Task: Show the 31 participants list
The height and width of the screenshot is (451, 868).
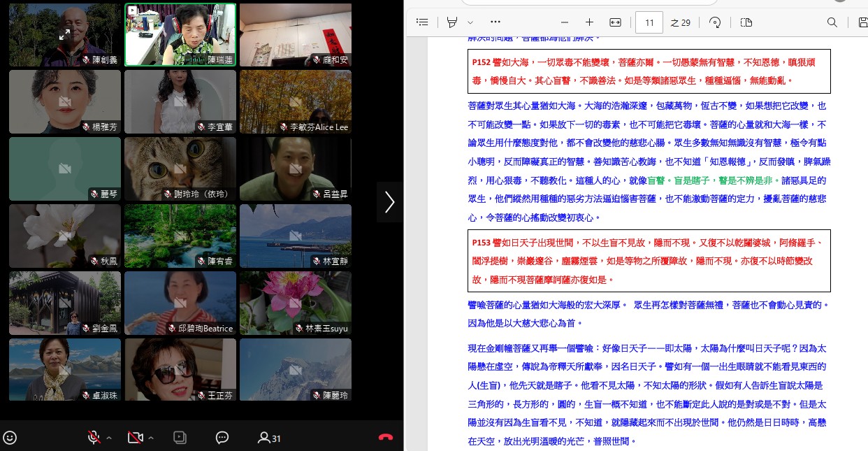Action: click(x=269, y=438)
